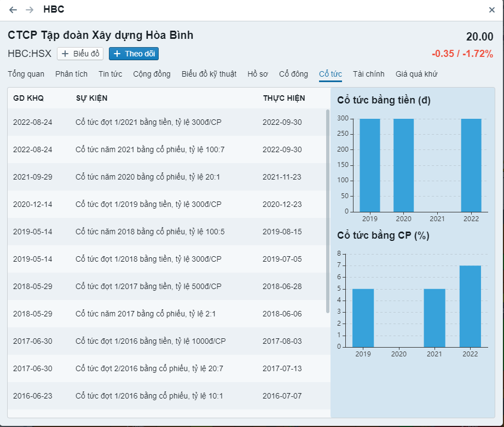
Task: Select the 2022-08-24 cash dividend 300đ/CP row
Action: point(164,122)
